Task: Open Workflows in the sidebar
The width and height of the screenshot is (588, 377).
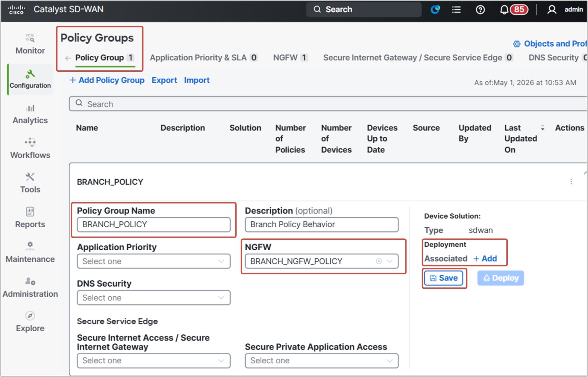Action: tap(30, 149)
